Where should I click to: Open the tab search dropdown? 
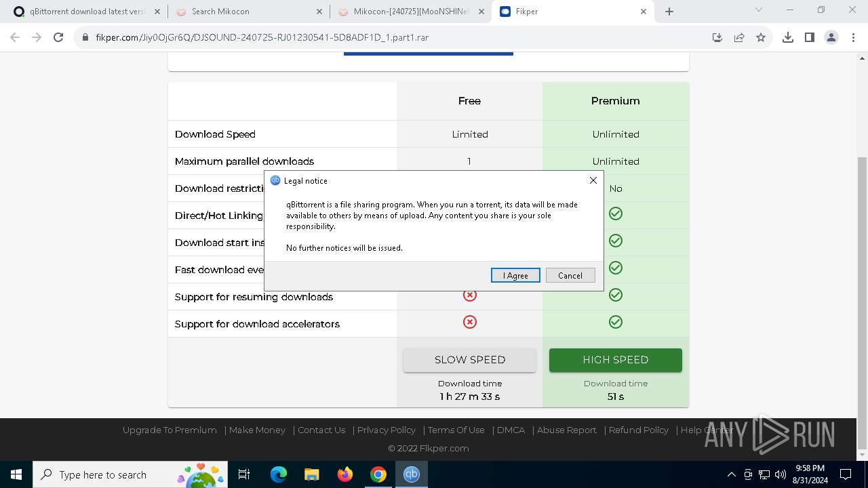point(759,10)
